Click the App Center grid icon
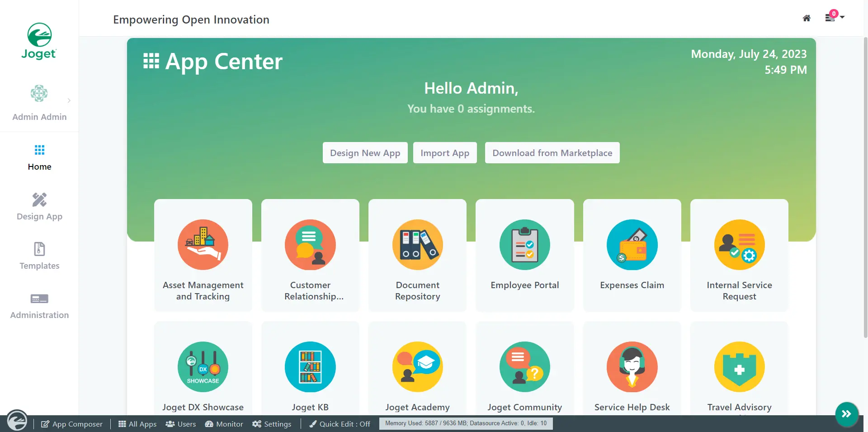 [x=151, y=61]
